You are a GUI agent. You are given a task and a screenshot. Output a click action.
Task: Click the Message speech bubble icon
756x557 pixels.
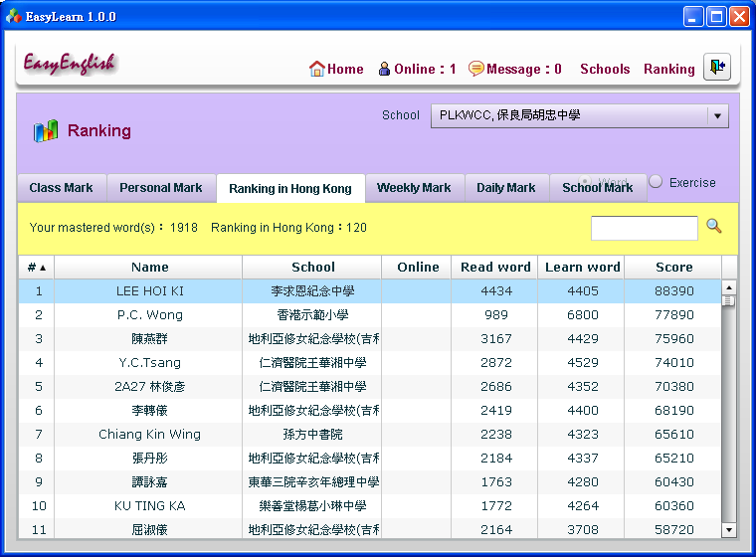pyautogui.click(x=475, y=69)
